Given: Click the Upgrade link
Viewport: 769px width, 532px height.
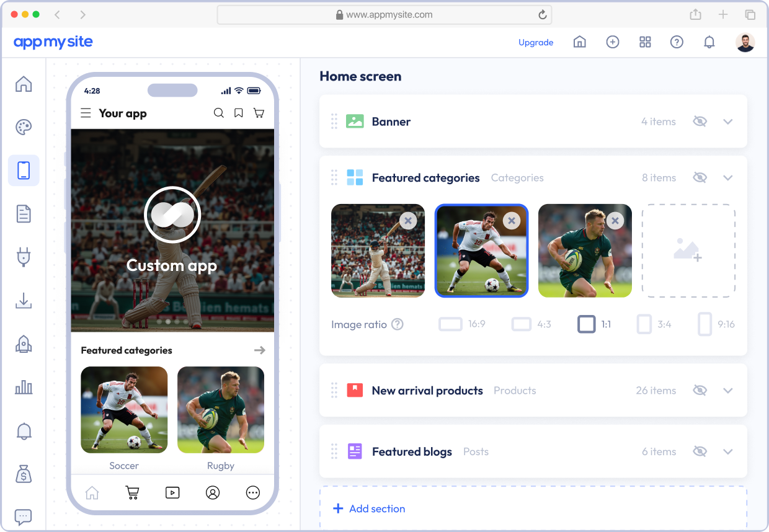Looking at the screenshot, I should click(536, 42).
